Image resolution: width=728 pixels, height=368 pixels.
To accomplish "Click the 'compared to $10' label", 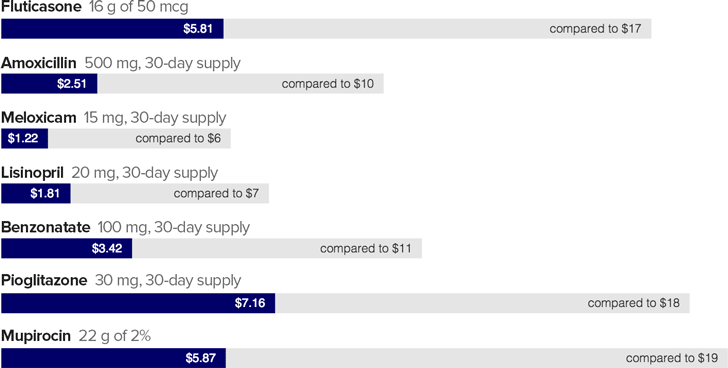I will coord(327,84).
